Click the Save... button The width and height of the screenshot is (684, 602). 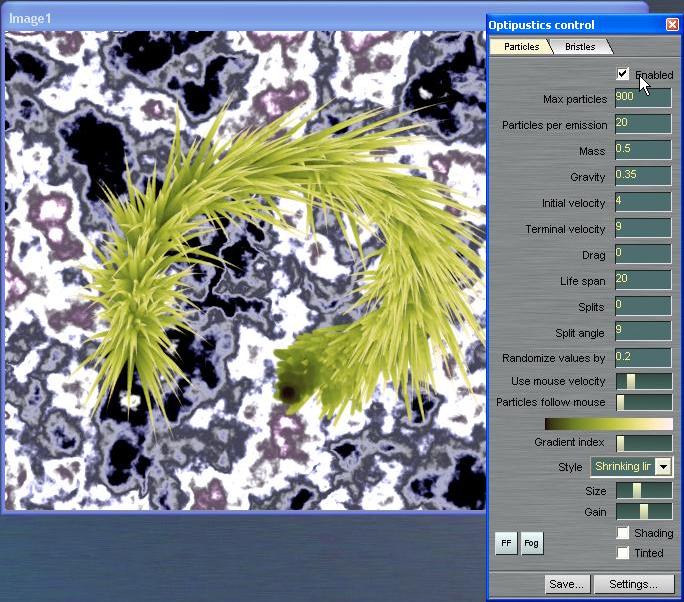[567, 584]
